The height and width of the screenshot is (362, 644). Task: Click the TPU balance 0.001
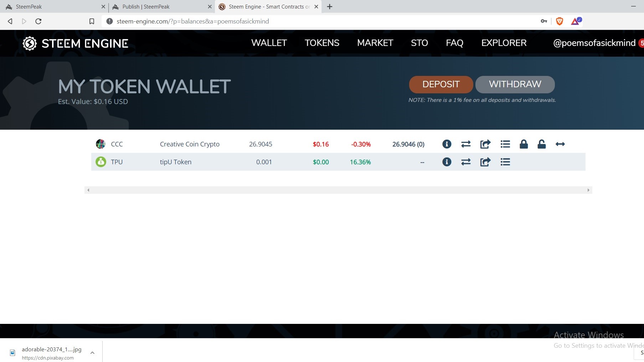264,162
